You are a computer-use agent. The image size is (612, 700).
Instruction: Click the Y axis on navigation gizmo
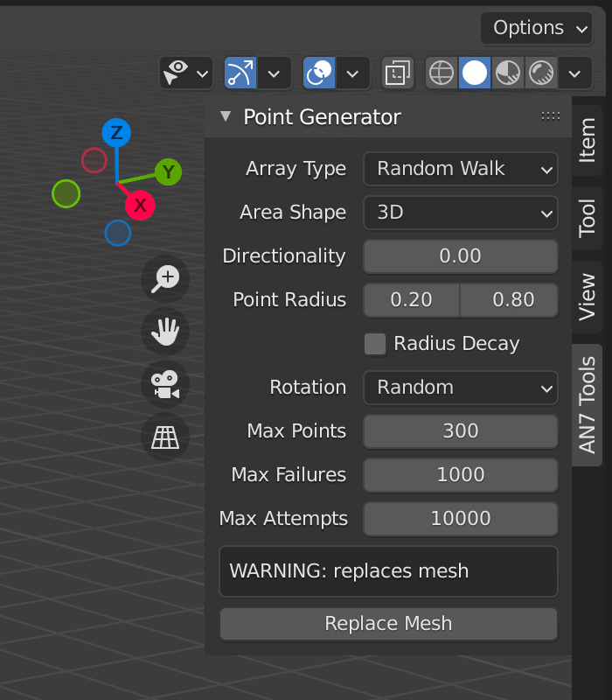(x=168, y=171)
